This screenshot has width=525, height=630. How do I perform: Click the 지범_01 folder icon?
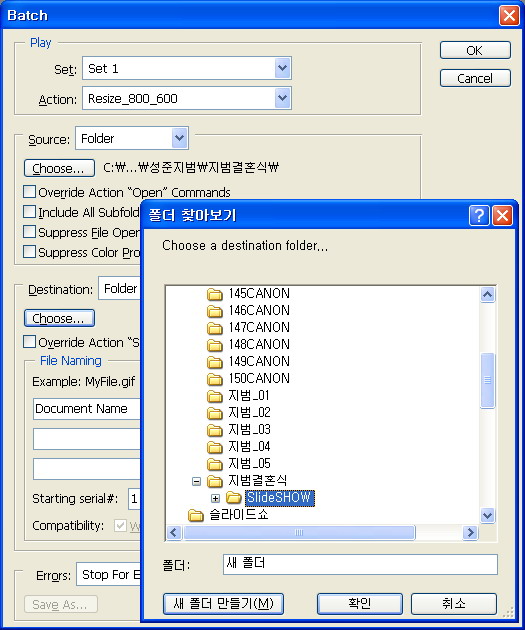coord(214,396)
